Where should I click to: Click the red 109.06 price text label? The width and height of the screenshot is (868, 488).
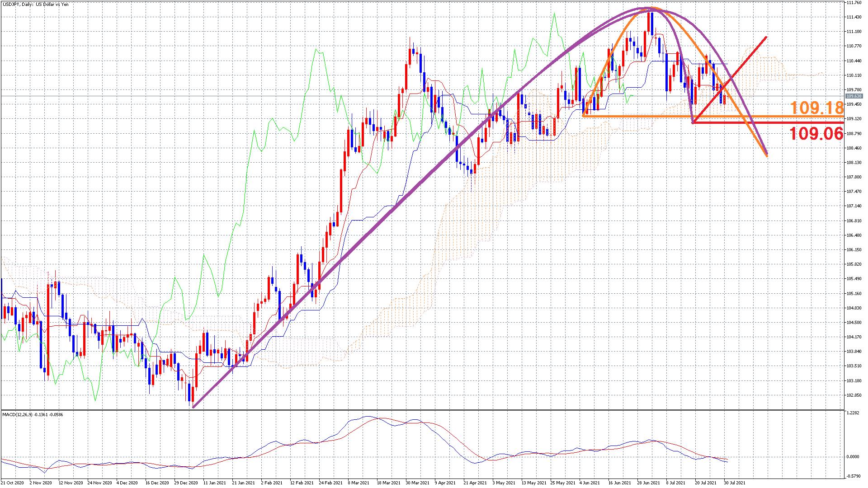816,134
